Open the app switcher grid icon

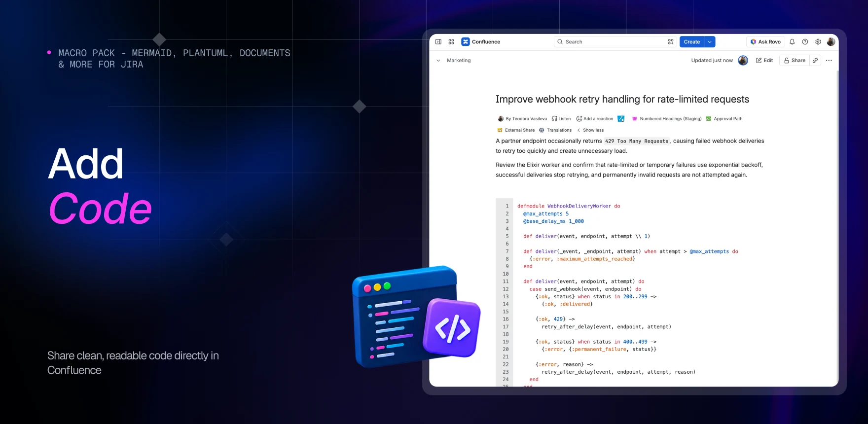[x=451, y=42]
